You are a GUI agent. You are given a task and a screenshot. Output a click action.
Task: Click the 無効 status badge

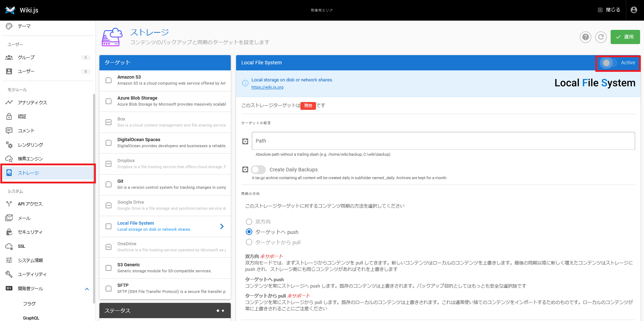click(x=308, y=106)
